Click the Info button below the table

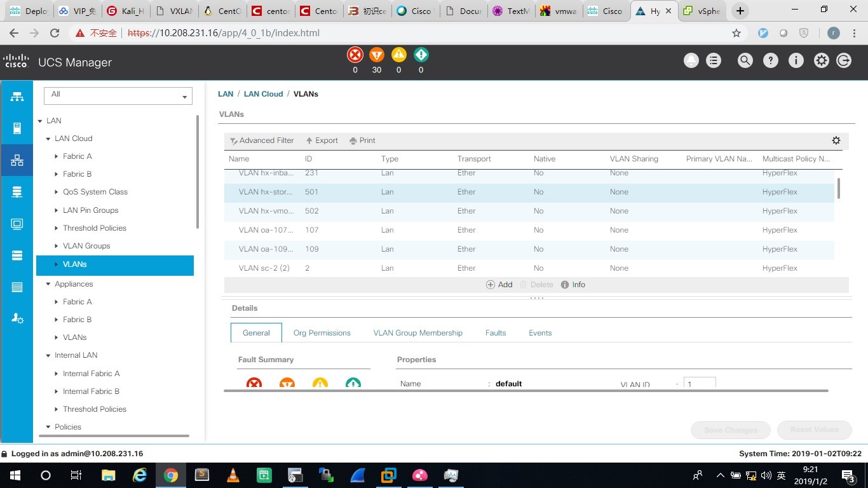573,285
